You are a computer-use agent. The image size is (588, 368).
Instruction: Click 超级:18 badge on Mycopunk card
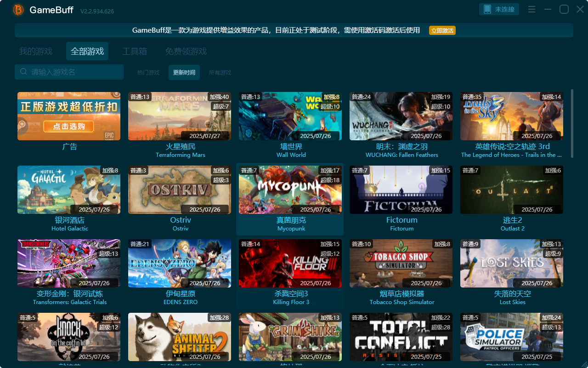[x=330, y=180]
